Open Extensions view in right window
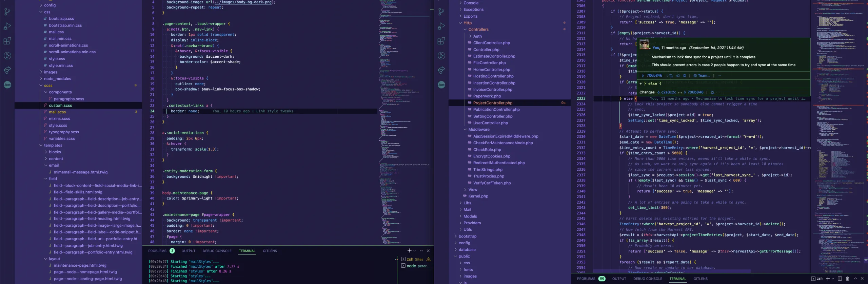868x284 pixels. click(441, 41)
